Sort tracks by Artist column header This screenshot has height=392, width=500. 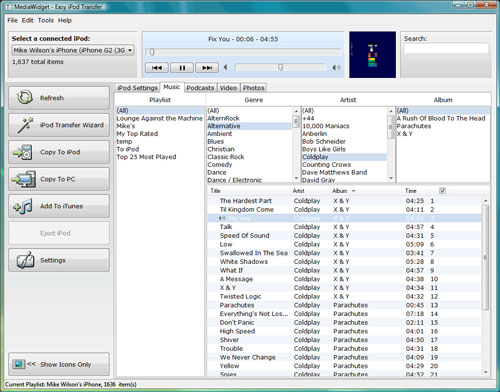(x=298, y=191)
